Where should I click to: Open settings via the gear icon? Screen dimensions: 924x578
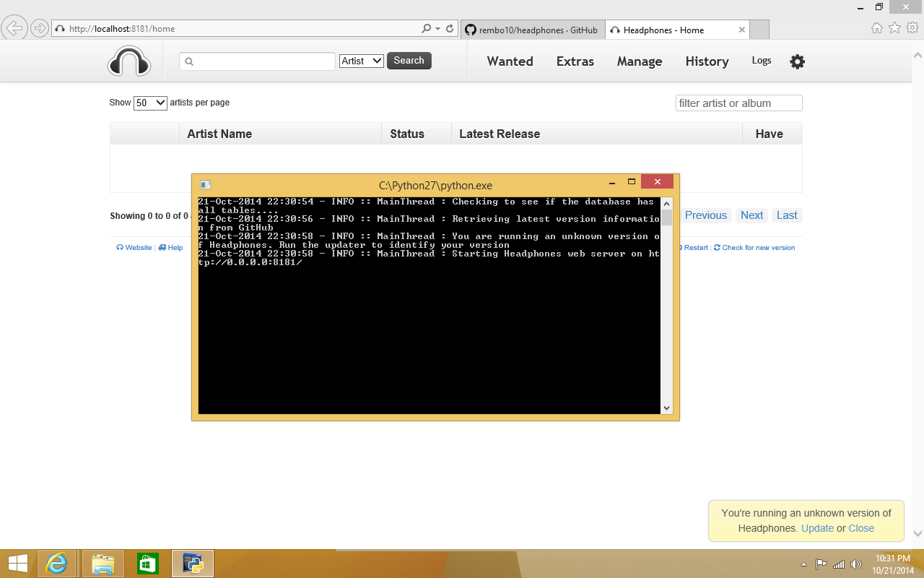pyautogui.click(x=797, y=61)
